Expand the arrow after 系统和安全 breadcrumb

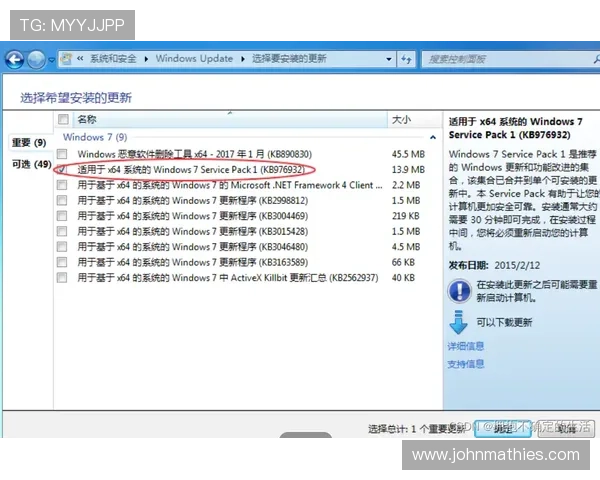(146, 59)
